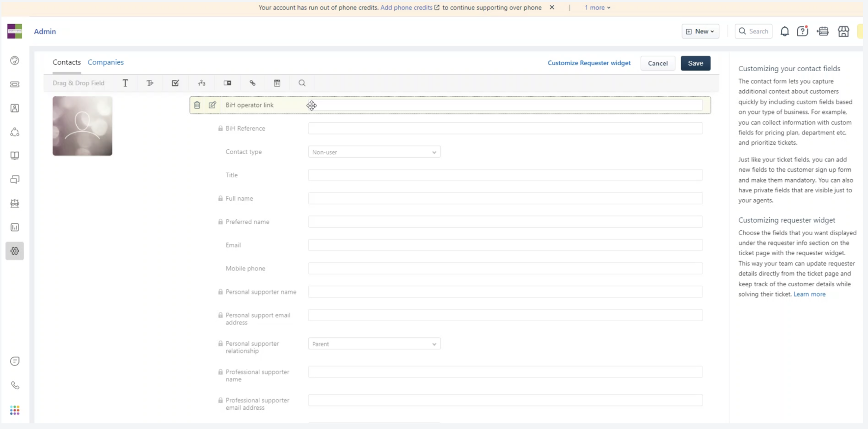Choose the date field calendar icon
868x429 pixels.
[x=277, y=83]
